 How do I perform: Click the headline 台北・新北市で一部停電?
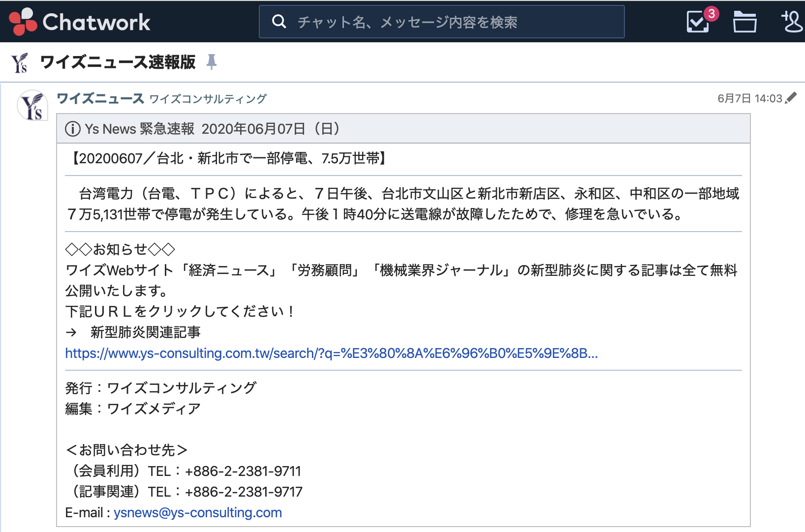click(232, 158)
